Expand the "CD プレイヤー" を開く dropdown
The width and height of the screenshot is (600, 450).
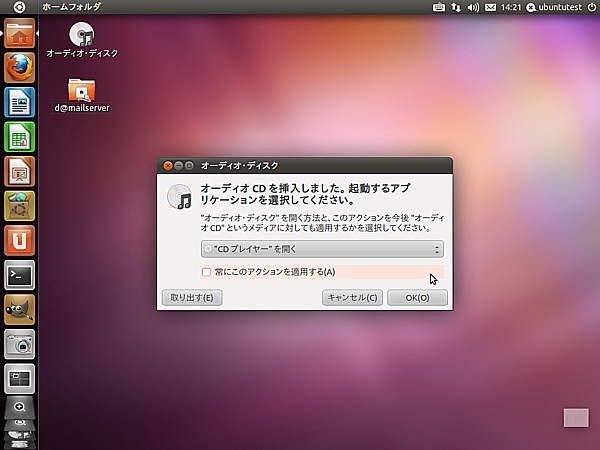[322, 249]
